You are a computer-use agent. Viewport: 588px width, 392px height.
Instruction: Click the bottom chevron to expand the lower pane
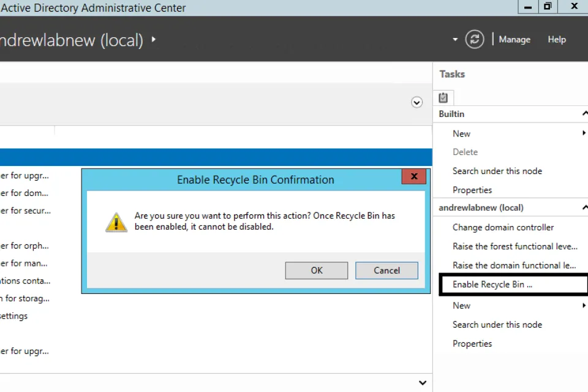(x=422, y=383)
